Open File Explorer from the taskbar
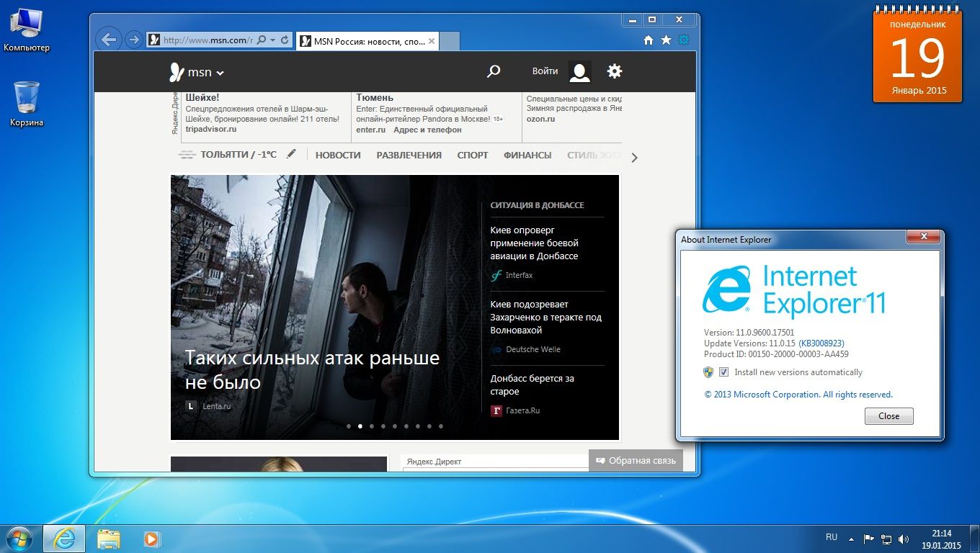 [x=109, y=539]
